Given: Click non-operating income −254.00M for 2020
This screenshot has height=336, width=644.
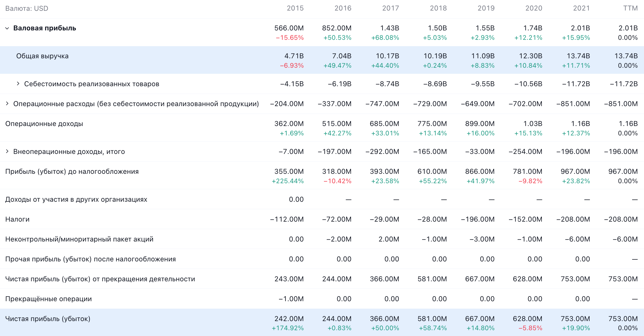Looking at the screenshot, I should 526,152.
